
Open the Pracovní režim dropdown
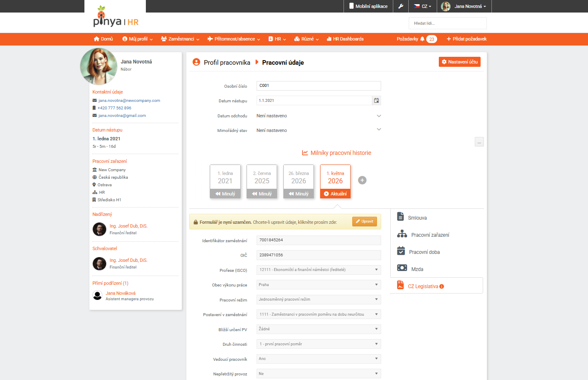tap(319, 299)
